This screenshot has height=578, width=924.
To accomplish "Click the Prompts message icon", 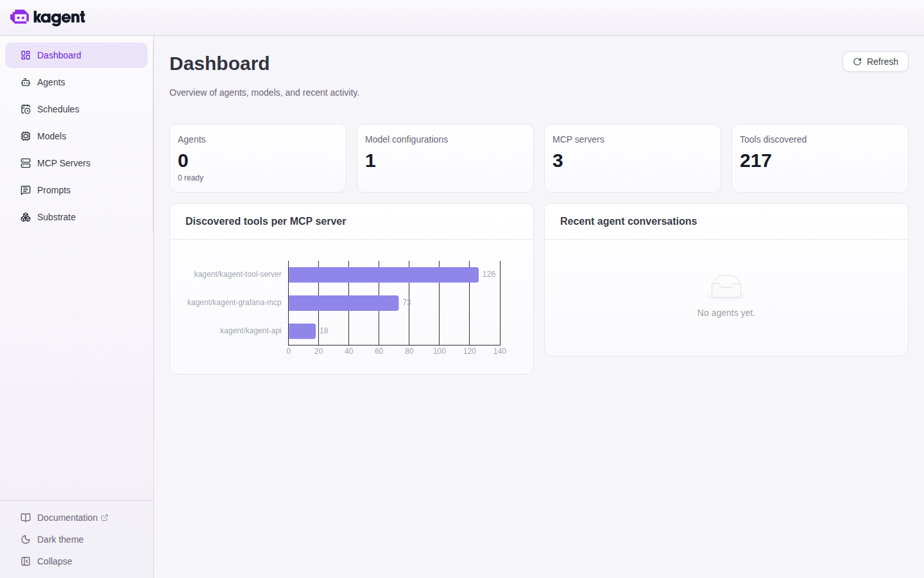I will (26, 190).
